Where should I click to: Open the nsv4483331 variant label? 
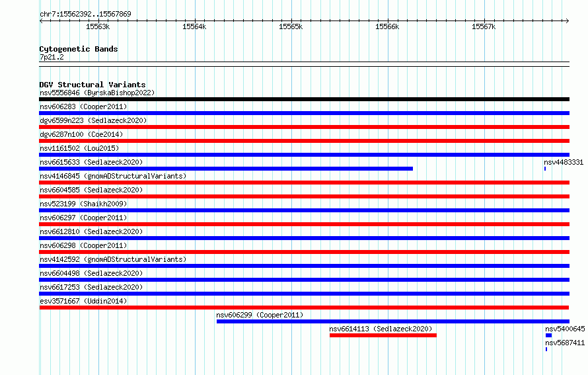(564, 162)
